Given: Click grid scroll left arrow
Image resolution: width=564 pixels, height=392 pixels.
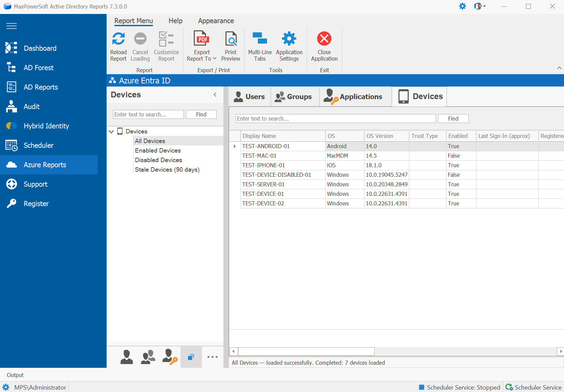Looking at the screenshot, I should coord(234,351).
